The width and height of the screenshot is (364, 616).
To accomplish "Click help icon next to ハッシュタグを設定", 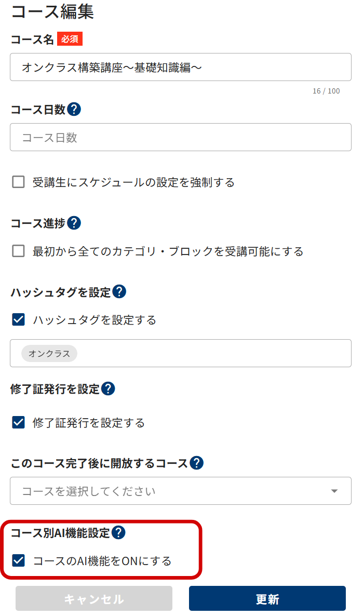I will pos(119,291).
